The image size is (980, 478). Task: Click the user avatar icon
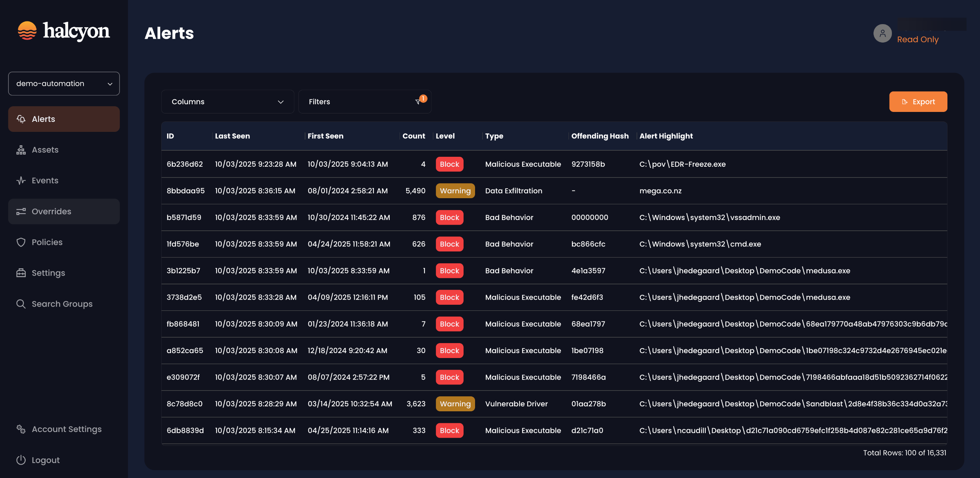tap(882, 34)
